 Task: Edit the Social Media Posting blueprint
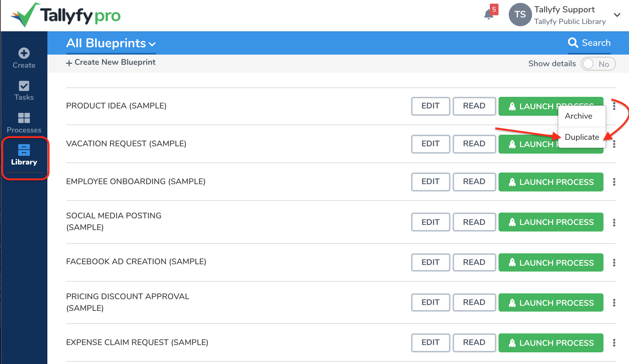coord(430,222)
